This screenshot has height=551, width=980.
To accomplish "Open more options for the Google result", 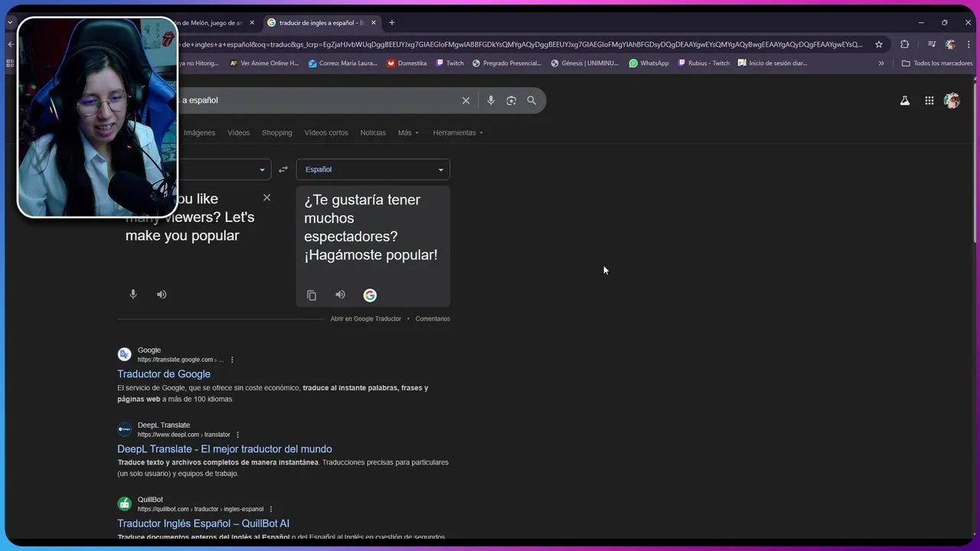I will (x=232, y=360).
